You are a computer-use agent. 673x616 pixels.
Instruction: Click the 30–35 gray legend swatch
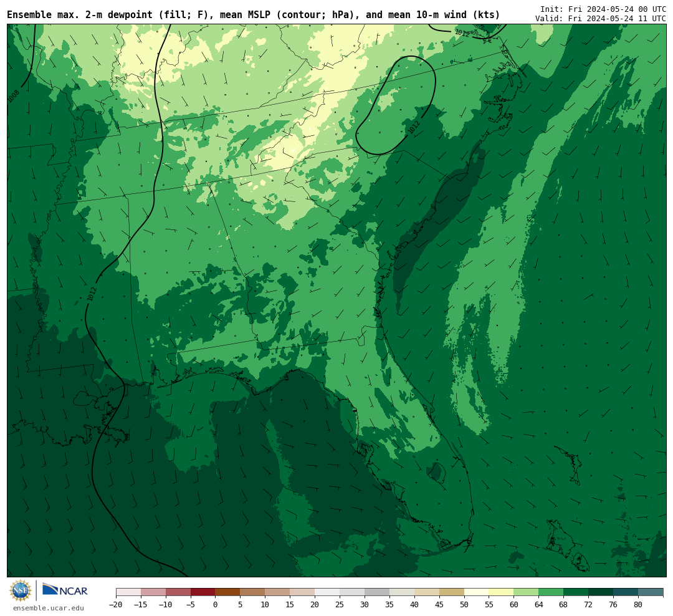point(377,592)
